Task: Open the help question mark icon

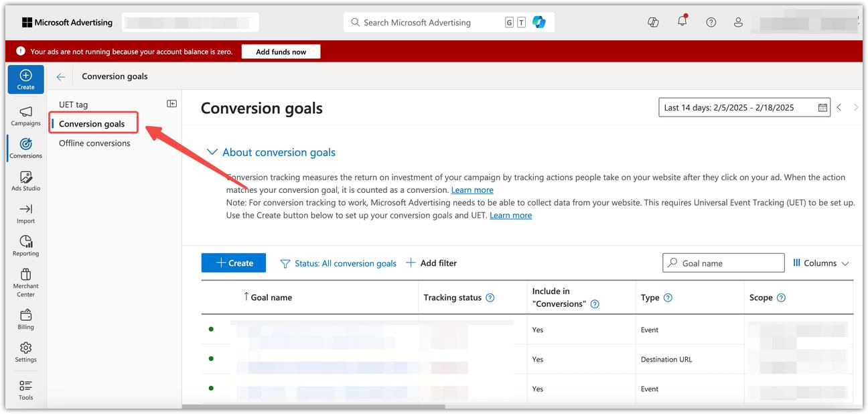Action: (x=711, y=22)
